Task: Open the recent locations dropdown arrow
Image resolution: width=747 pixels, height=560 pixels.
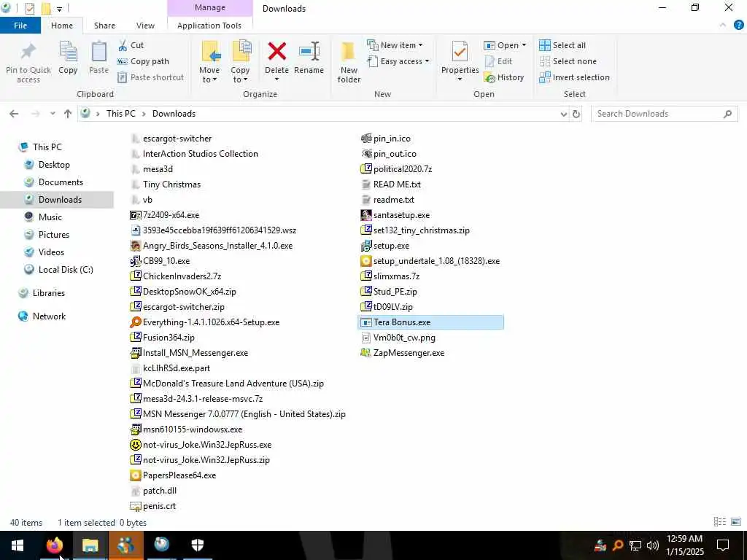Action: point(53,114)
